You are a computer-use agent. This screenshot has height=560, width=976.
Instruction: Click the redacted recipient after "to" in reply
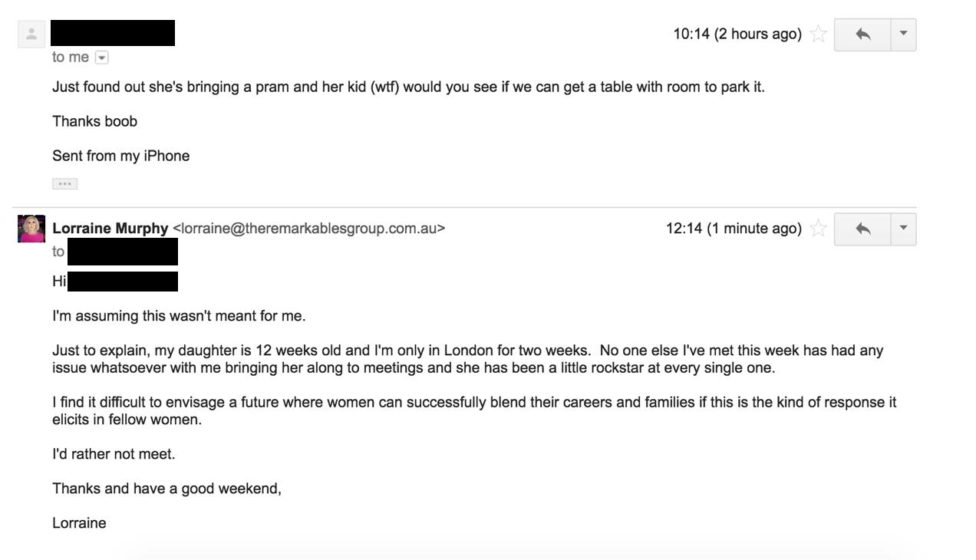coord(123,252)
